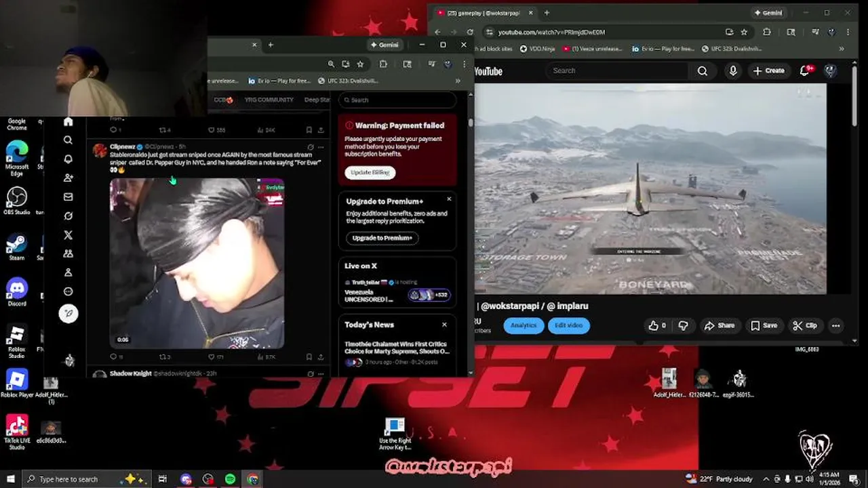The height and width of the screenshot is (488, 868).
Task: Open YouTube account avatar menu
Action: [830, 70]
